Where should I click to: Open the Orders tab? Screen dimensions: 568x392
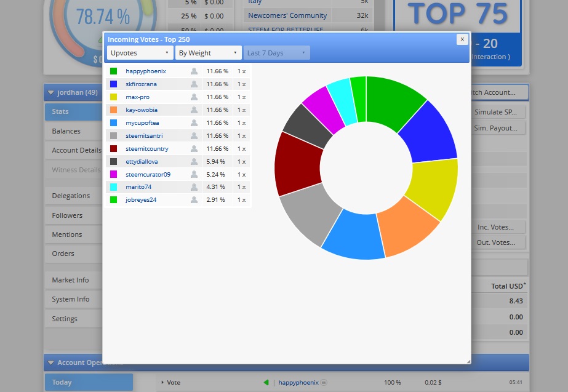[x=74, y=254]
